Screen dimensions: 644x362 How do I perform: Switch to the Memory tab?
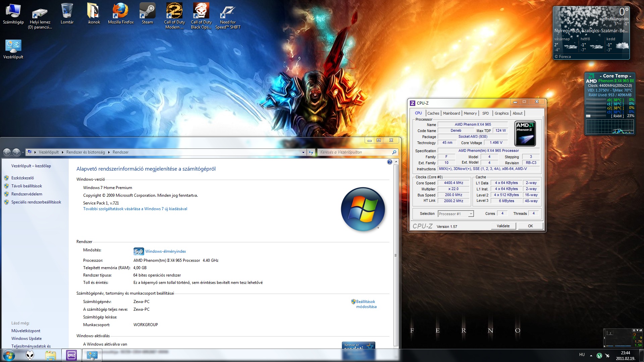(x=470, y=113)
